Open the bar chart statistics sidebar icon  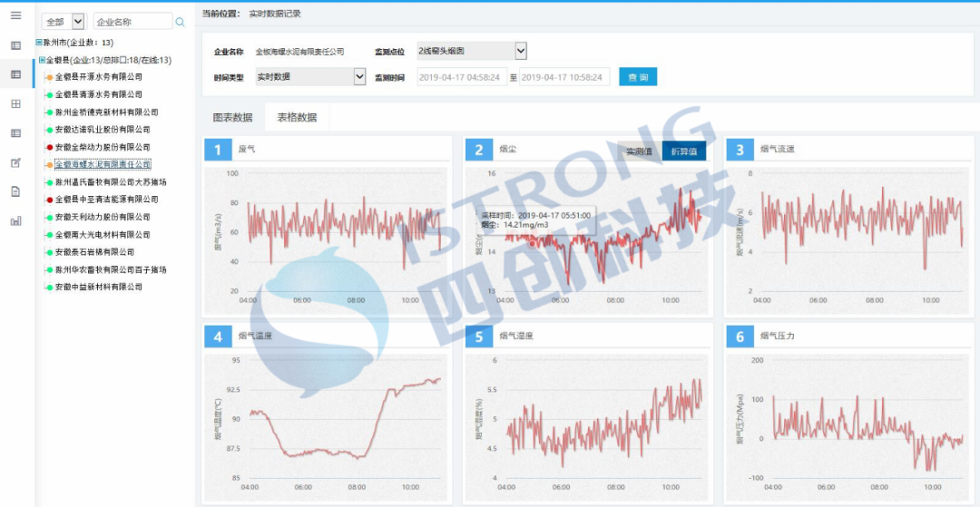(x=16, y=221)
